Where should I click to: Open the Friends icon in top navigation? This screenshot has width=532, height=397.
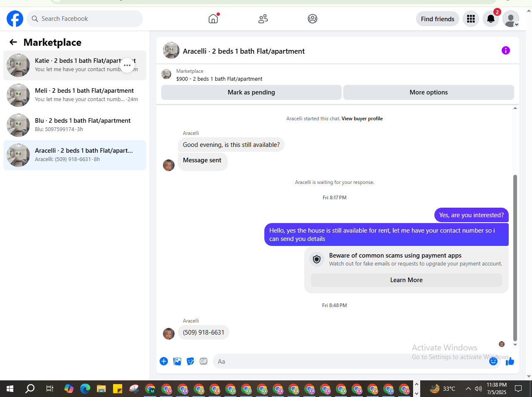[x=263, y=19]
